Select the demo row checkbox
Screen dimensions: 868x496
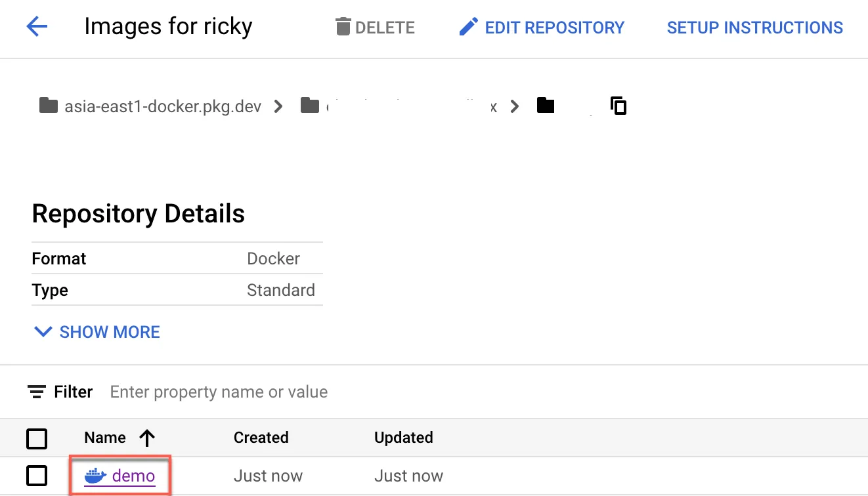pyautogui.click(x=37, y=476)
